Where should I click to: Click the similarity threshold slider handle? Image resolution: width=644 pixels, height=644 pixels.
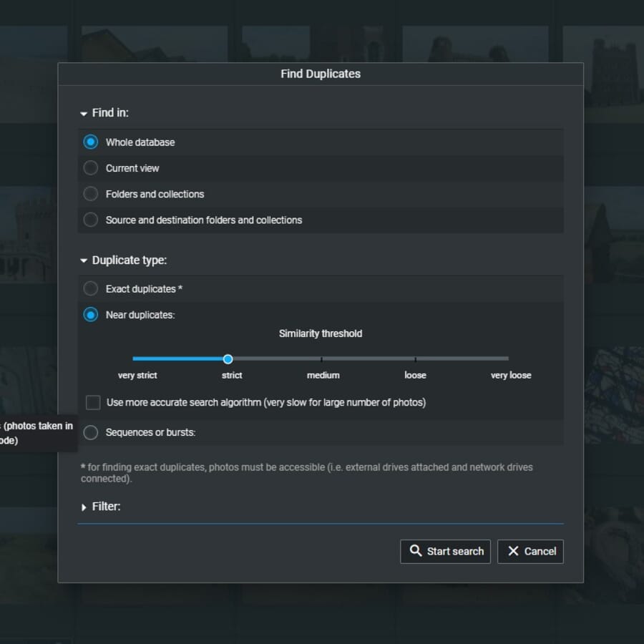pyautogui.click(x=228, y=358)
